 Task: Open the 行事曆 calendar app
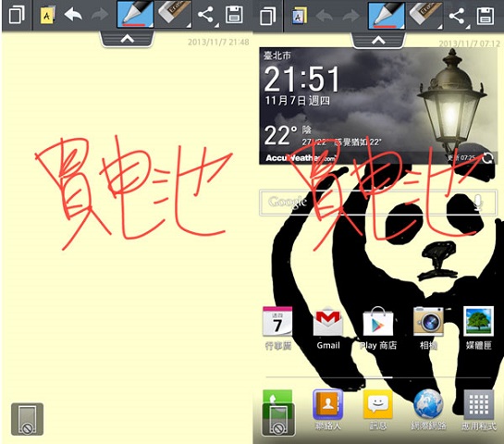pyautogui.click(x=277, y=328)
